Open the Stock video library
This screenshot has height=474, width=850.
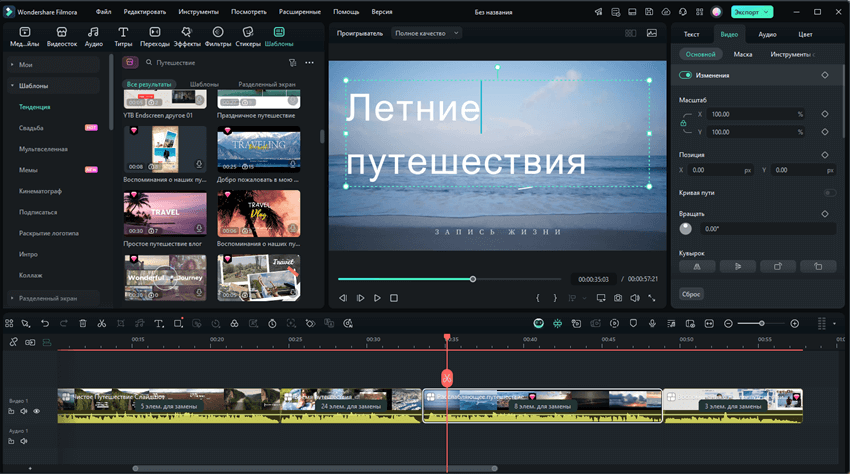62,36
